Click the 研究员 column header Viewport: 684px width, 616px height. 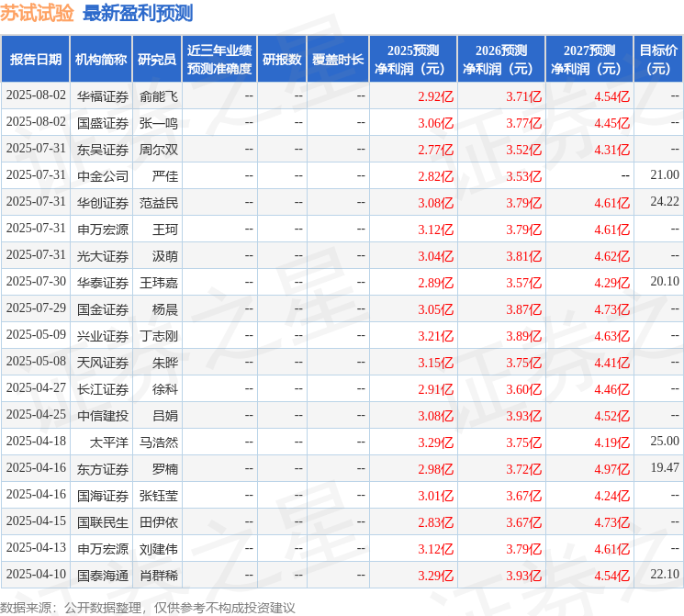(157, 60)
